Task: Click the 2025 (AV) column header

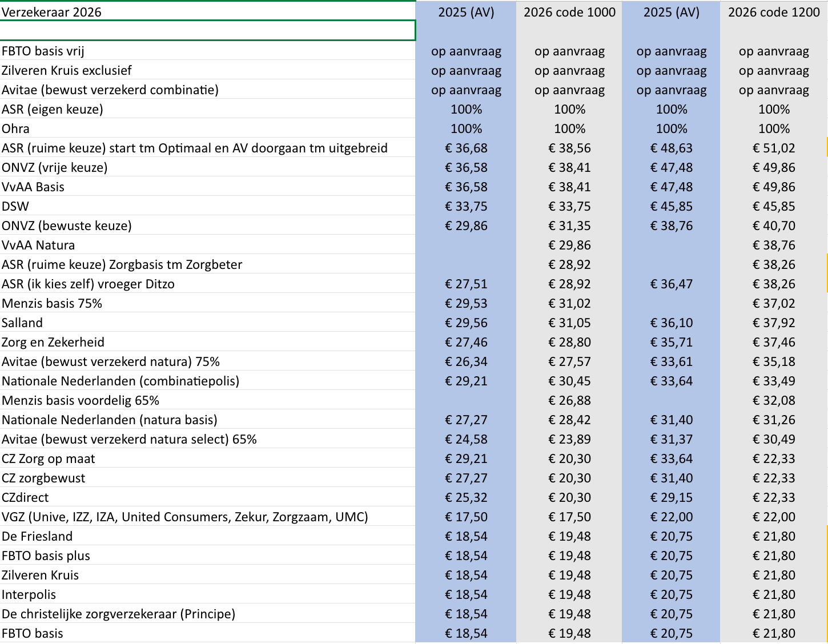Action: [466, 12]
